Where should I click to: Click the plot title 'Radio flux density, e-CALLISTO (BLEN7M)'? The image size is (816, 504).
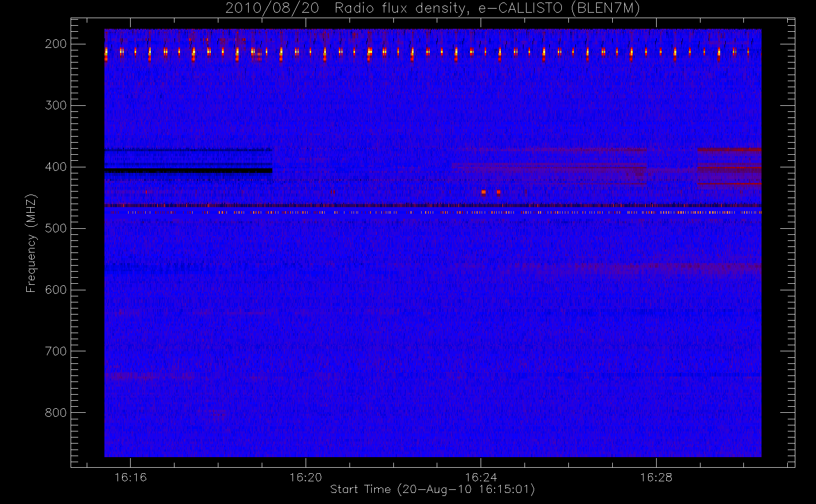point(487,9)
